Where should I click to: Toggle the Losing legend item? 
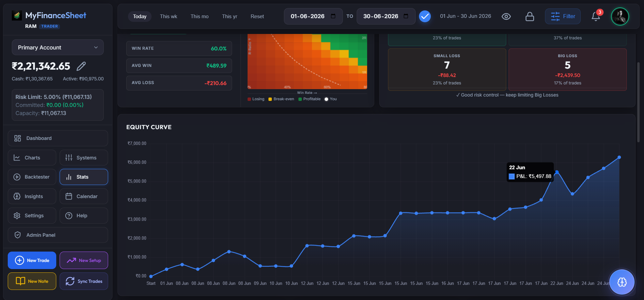tap(256, 99)
